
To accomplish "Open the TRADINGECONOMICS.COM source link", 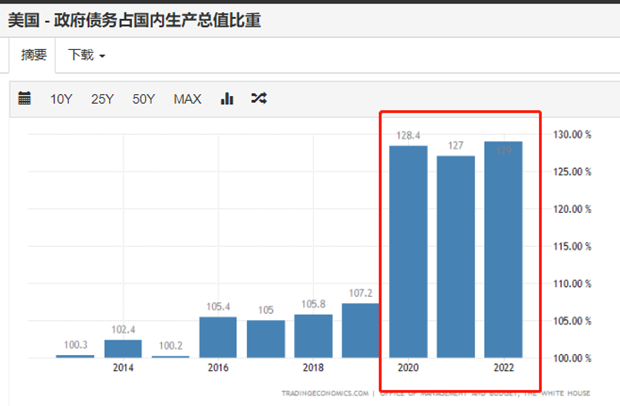I will pyautogui.click(x=325, y=393).
